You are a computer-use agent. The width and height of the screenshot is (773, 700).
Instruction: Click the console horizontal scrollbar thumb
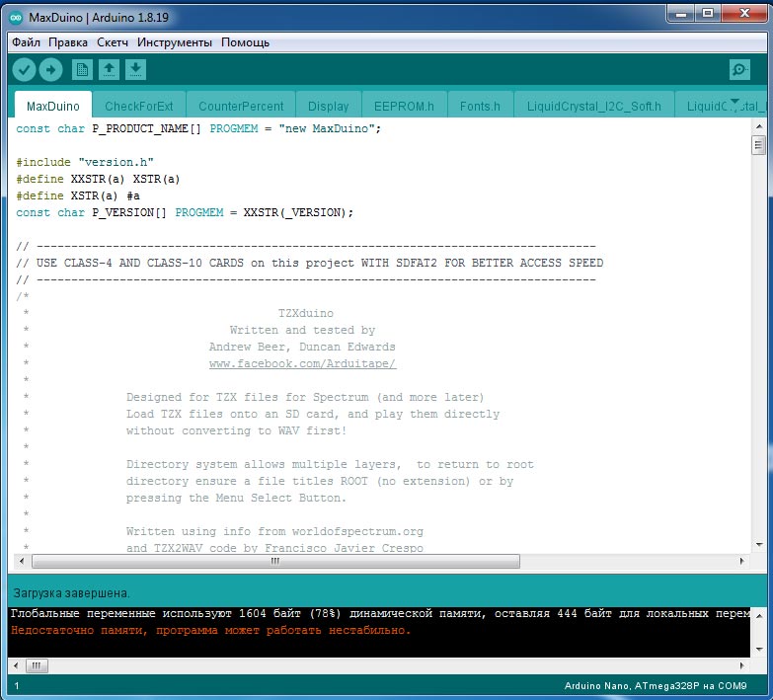37,666
